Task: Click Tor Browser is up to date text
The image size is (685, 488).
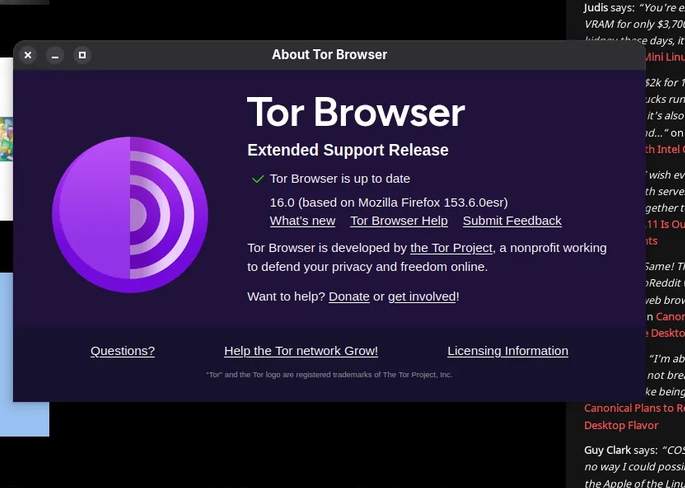Action: point(340,179)
